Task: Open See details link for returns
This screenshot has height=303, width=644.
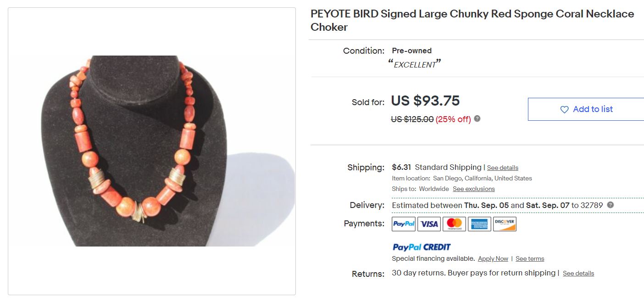Action: point(578,274)
